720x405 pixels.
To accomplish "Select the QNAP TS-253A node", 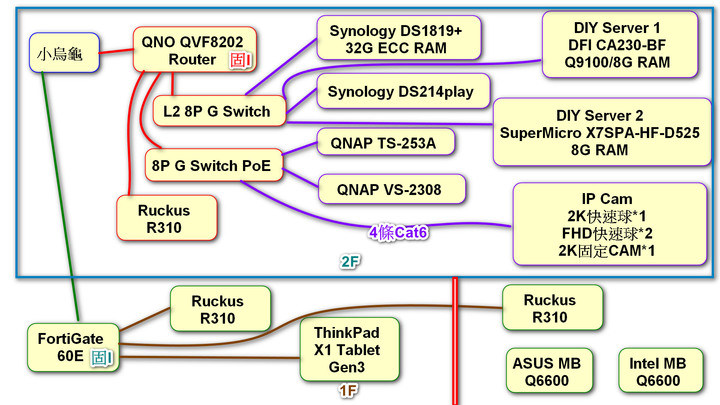I will pos(386,142).
